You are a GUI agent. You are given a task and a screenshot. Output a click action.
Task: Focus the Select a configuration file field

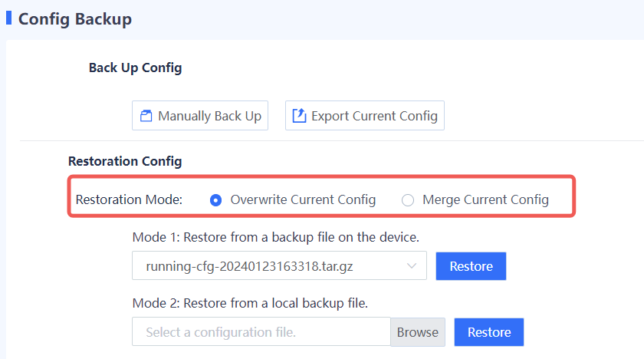tap(261, 332)
